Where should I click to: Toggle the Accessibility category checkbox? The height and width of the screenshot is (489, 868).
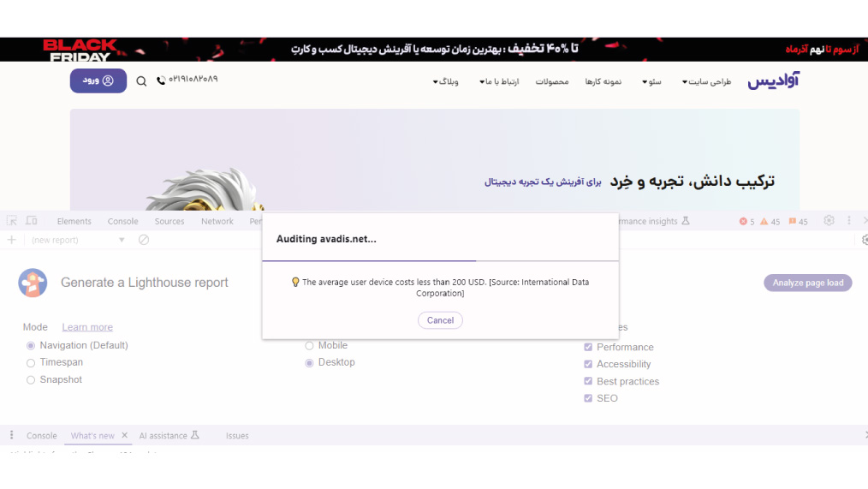[588, 364]
